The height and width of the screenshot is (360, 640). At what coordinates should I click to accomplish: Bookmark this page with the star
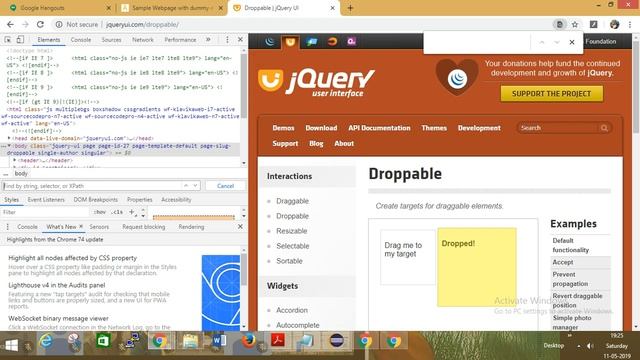tap(575, 24)
